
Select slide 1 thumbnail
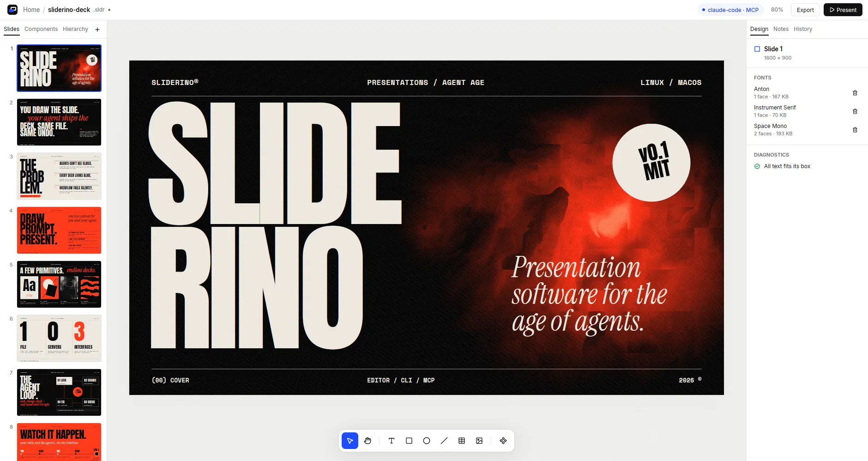pyautogui.click(x=59, y=68)
